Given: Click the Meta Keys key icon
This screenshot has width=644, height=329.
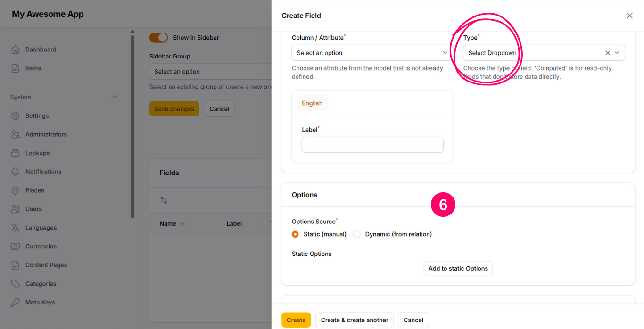Looking at the screenshot, I should coord(15,303).
